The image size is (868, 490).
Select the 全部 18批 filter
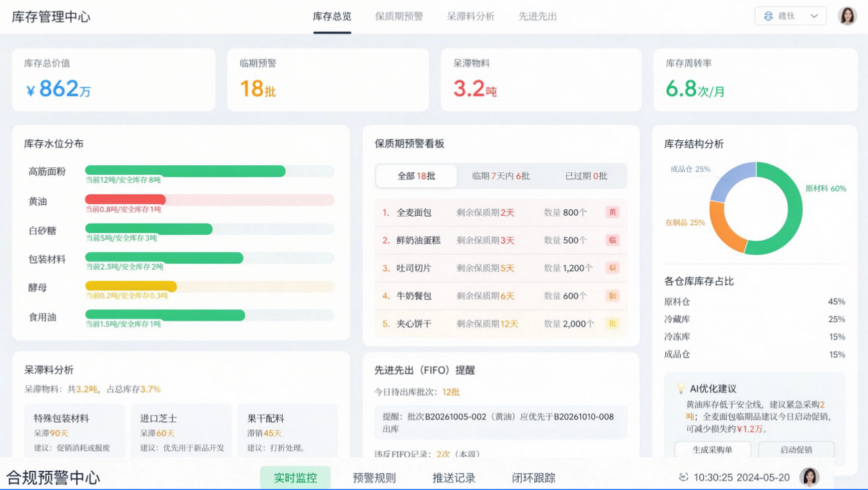point(417,176)
